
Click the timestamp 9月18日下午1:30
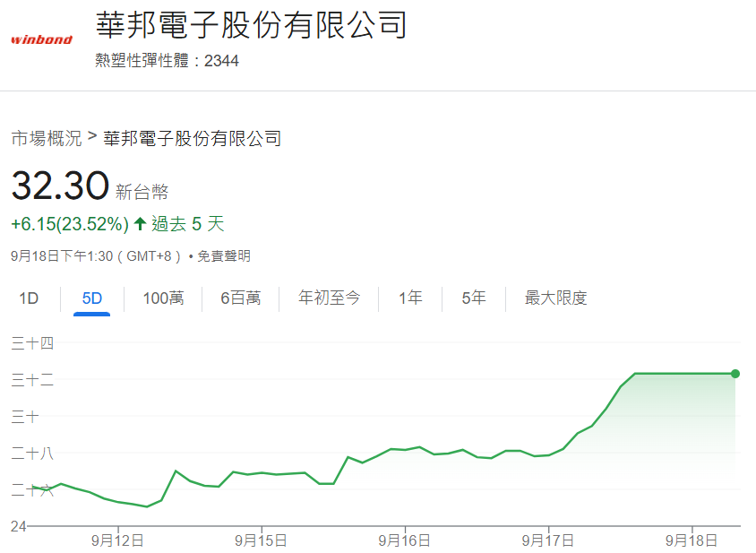click(x=62, y=255)
